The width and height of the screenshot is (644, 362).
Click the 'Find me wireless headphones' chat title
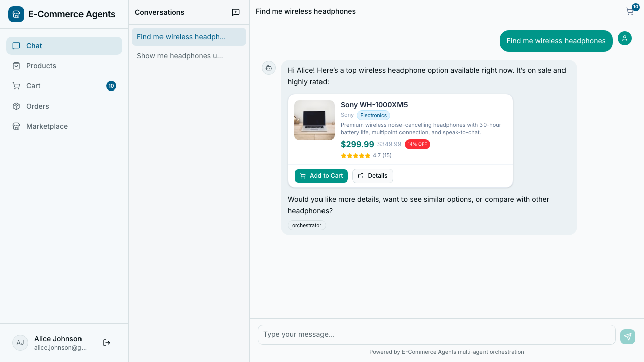[x=305, y=11]
